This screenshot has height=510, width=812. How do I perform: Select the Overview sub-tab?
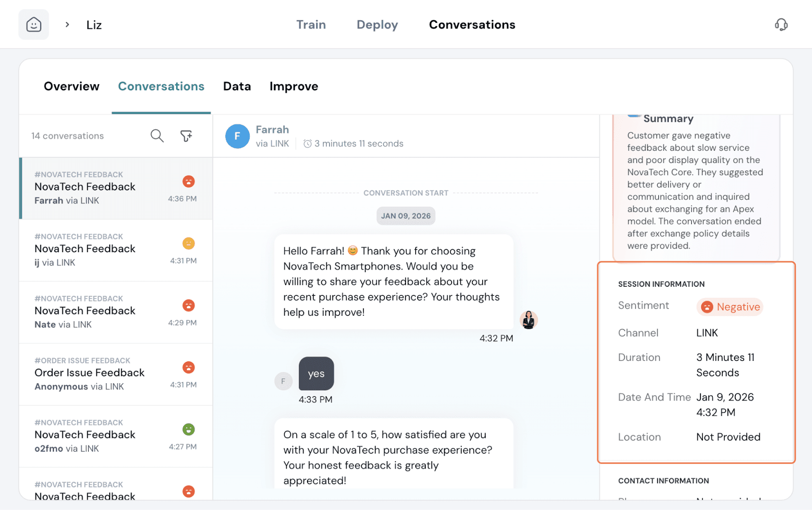[72, 86]
